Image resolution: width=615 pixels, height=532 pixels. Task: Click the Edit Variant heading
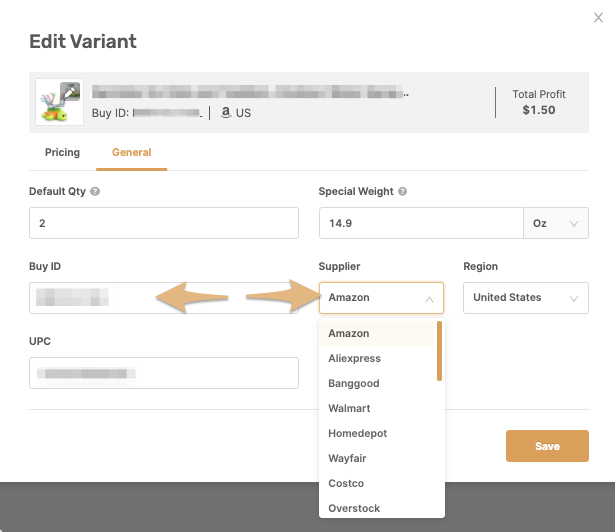pos(83,41)
